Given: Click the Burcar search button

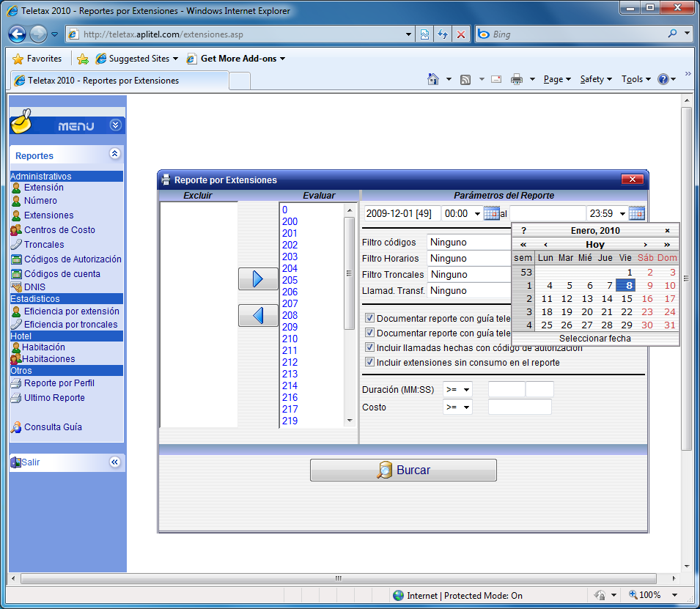Looking at the screenshot, I should click(x=403, y=470).
